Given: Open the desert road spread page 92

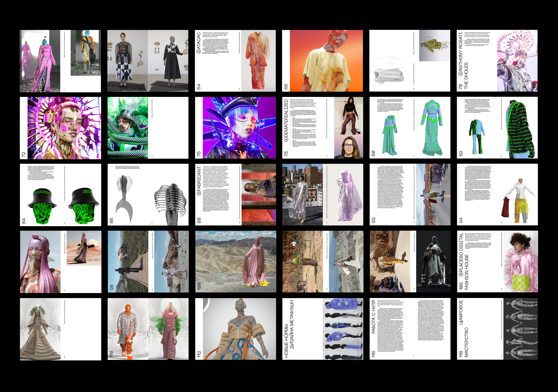Looking at the screenshot, I should [410, 195].
